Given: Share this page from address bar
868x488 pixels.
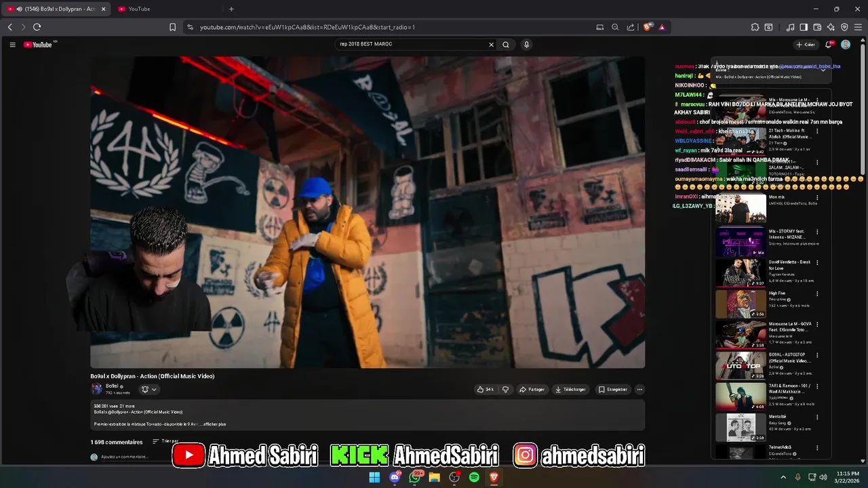Looking at the screenshot, I should click(631, 27).
